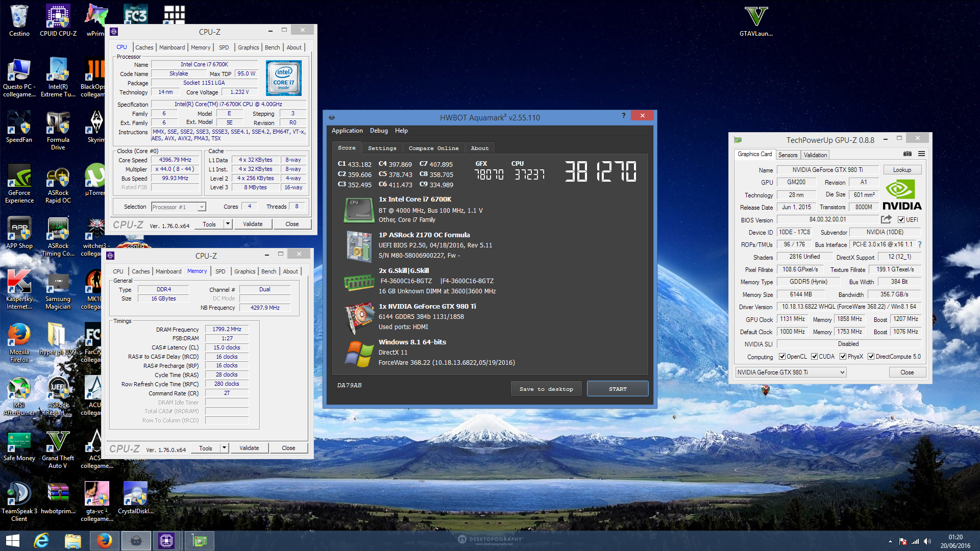Viewport: 980px width, 551px height.
Task: Open the Debug menu in Aquamark
Action: pyautogui.click(x=379, y=131)
